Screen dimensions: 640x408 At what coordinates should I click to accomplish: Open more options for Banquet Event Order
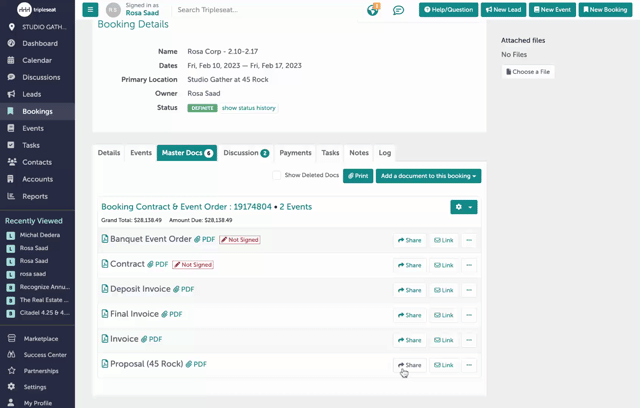(469, 240)
